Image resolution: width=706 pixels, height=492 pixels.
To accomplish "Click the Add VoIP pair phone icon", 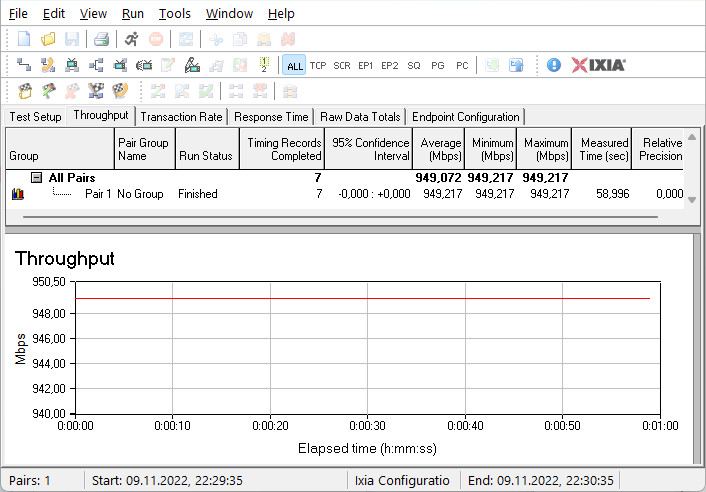I will coord(48,65).
